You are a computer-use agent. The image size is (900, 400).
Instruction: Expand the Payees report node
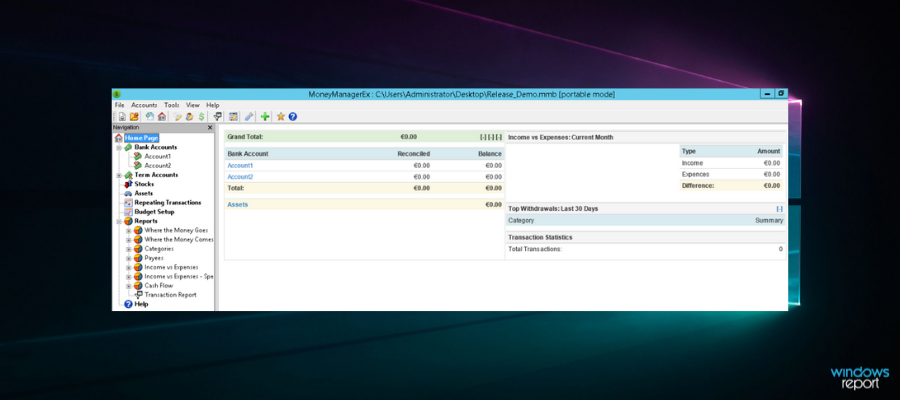pos(129,258)
